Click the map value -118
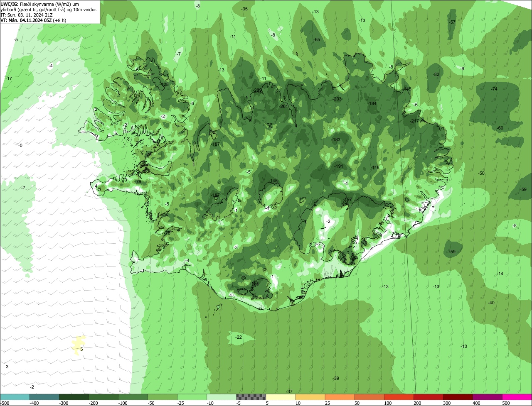Image resolution: width=532 pixels, height=406 pixels. (375, 167)
